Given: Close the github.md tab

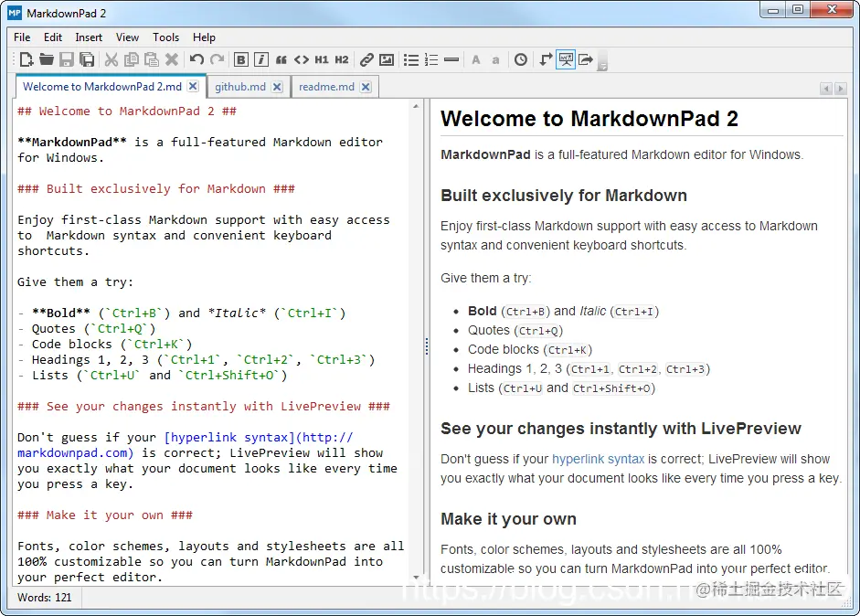Looking at the screenshot, I should pyautogui.click(x=278, y=87).
